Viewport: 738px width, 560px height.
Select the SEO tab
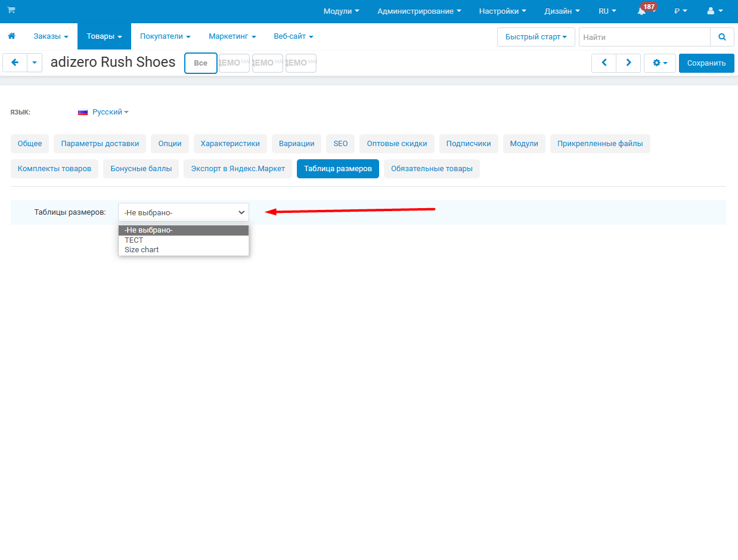pyautogui.click(x=340, y=144)
